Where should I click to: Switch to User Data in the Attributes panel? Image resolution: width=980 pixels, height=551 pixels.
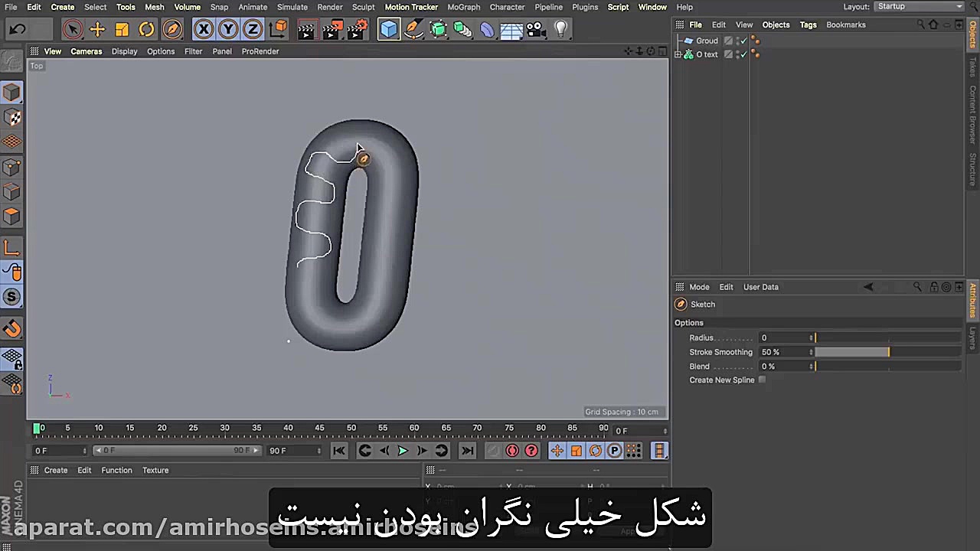click(x=760, y=286)
